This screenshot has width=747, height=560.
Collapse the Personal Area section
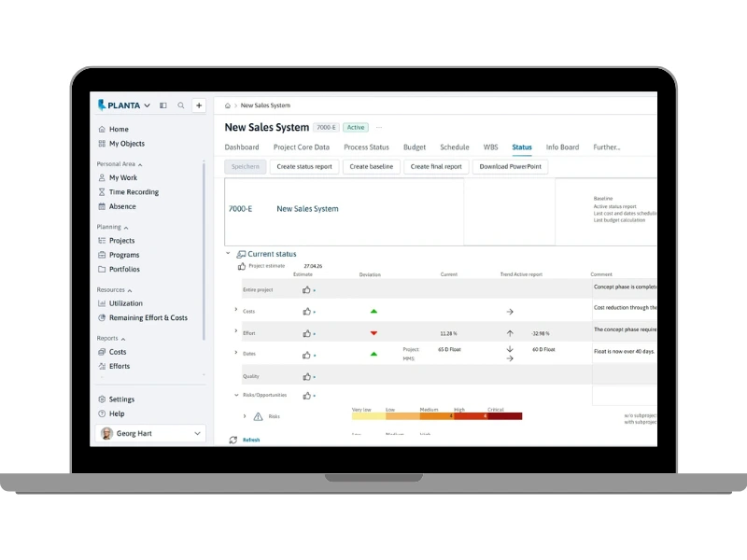tap(120, 164)
